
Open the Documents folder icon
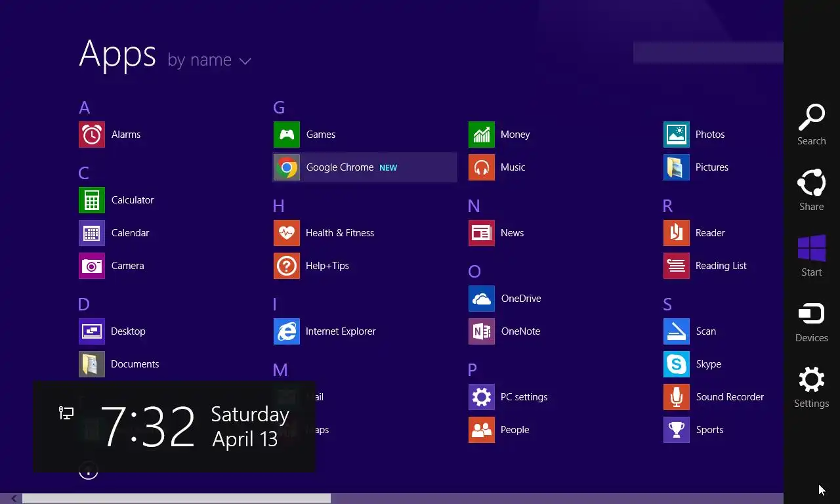pos(92,364)
